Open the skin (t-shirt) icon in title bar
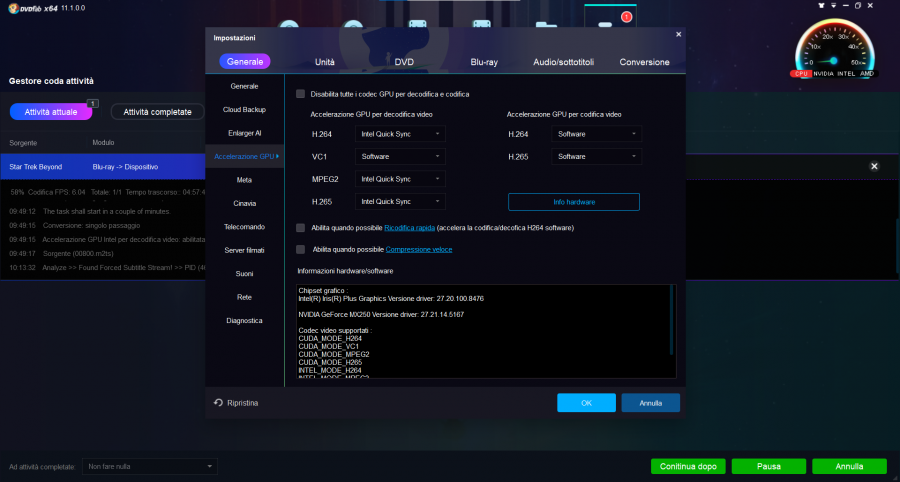The height and width of the screenshot is (482, 900). pos(821,5)
